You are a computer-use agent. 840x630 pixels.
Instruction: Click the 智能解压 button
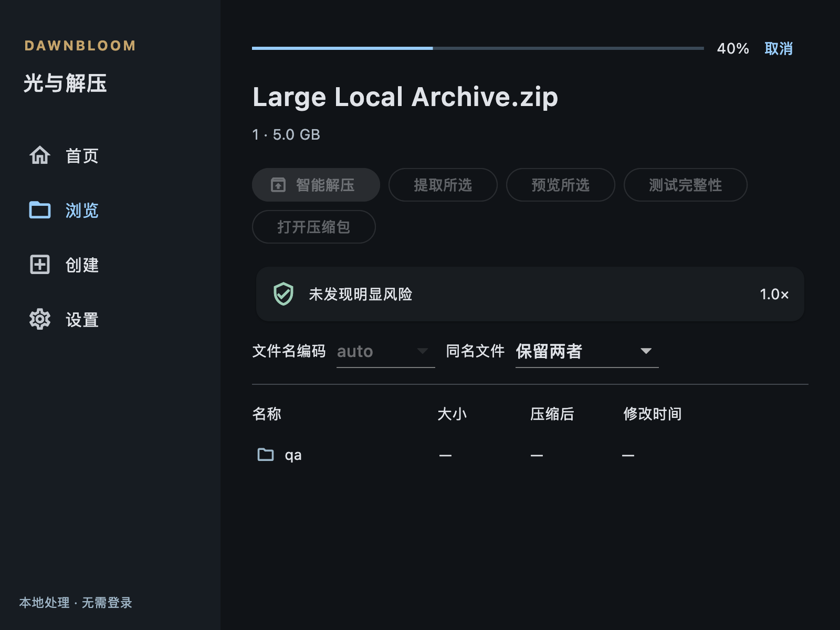pyautogui.click(x=316, y=185)
